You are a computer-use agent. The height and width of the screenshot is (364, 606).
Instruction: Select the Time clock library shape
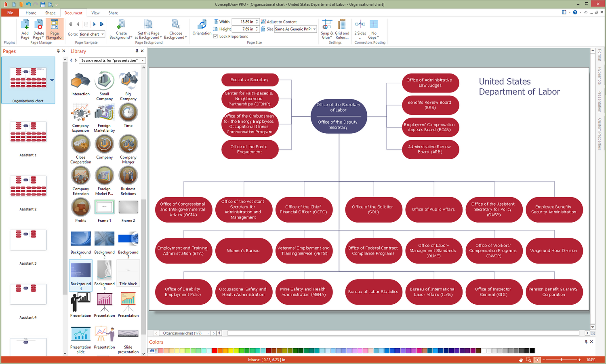click(x=128, y=116)
